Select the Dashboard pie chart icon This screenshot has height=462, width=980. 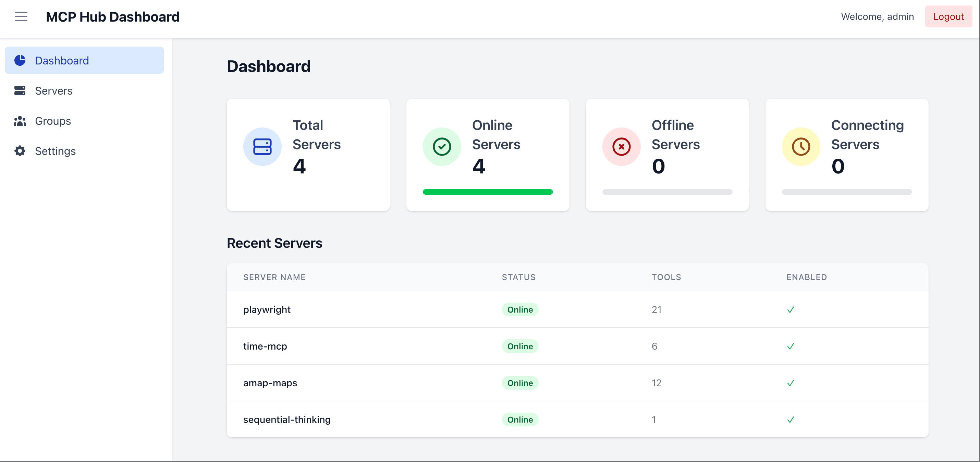pos(20,60)
